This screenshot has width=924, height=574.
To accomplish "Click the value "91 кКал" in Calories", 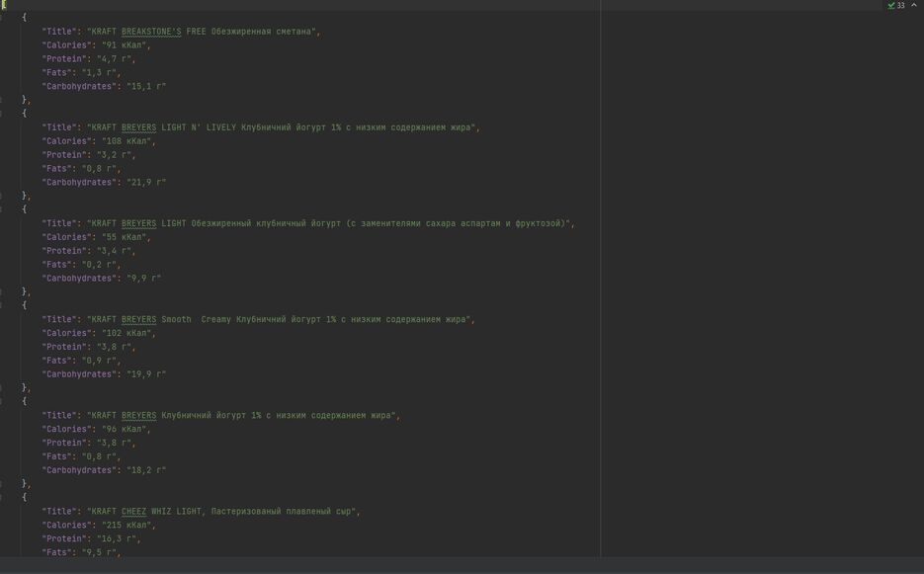I will click(124, 44).
